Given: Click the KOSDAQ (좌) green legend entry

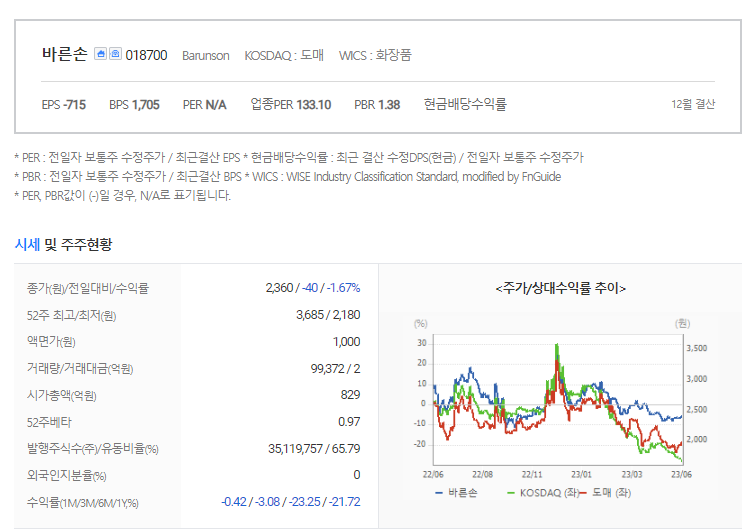Looking at the screenshot, I should coord(543,493).
